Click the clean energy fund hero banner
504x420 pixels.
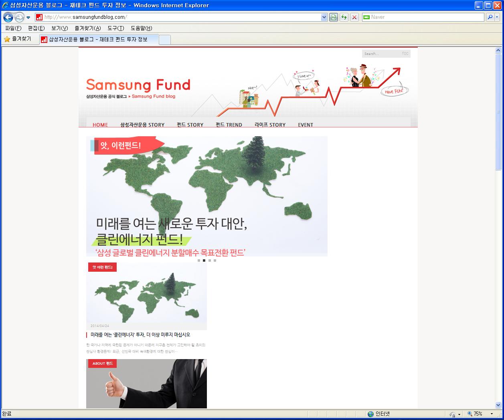pyautogui.click(x=207, y=196)
